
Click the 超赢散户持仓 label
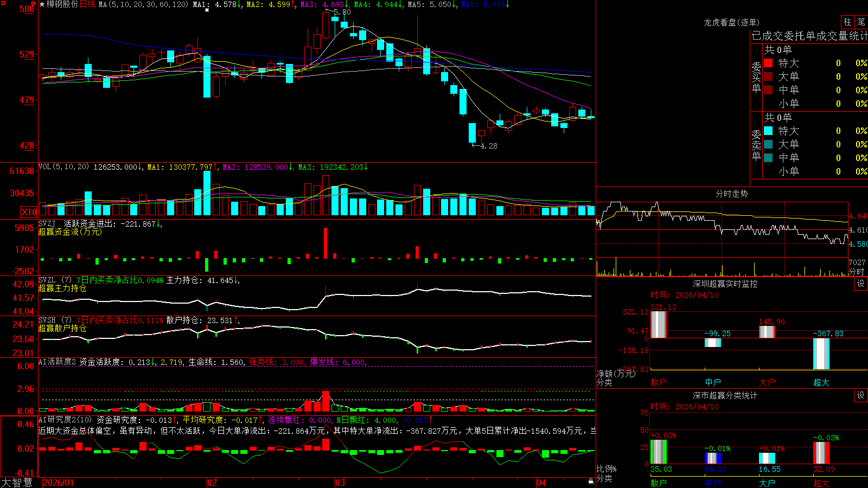coord(62,328)
